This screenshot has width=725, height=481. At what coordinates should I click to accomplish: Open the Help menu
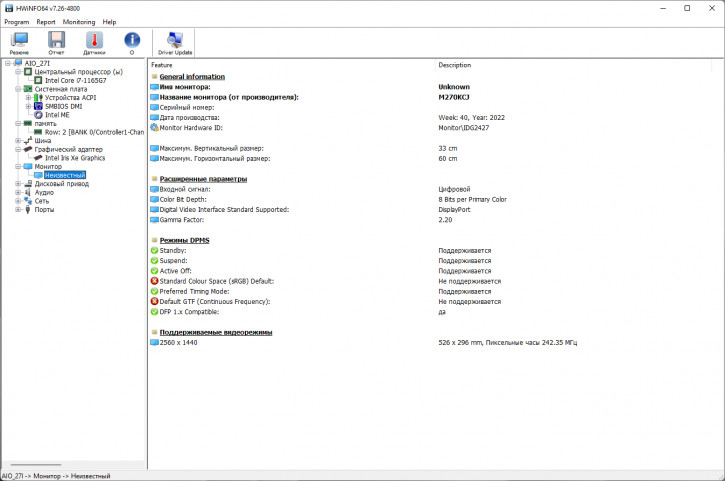coord(109,22)
